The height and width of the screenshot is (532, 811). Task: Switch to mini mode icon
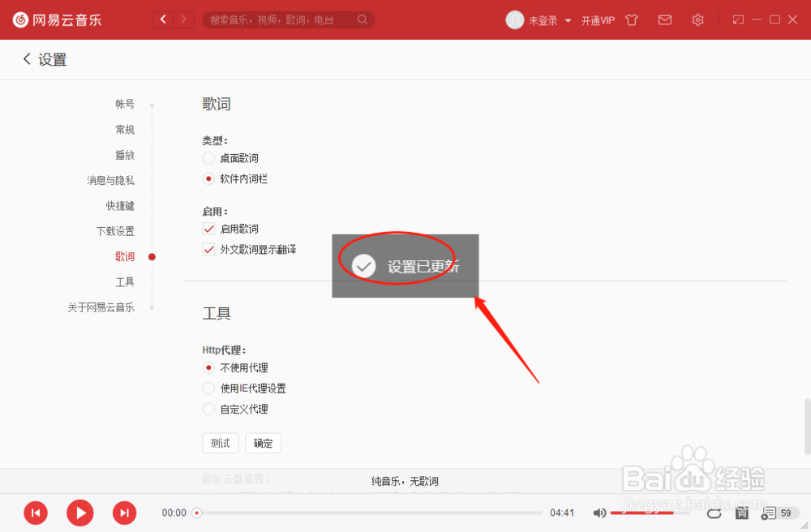pos(738,19)
